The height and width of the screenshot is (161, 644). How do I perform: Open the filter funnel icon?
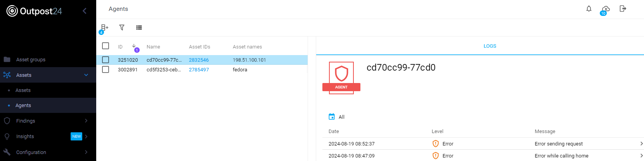click(x=122, y=28)
